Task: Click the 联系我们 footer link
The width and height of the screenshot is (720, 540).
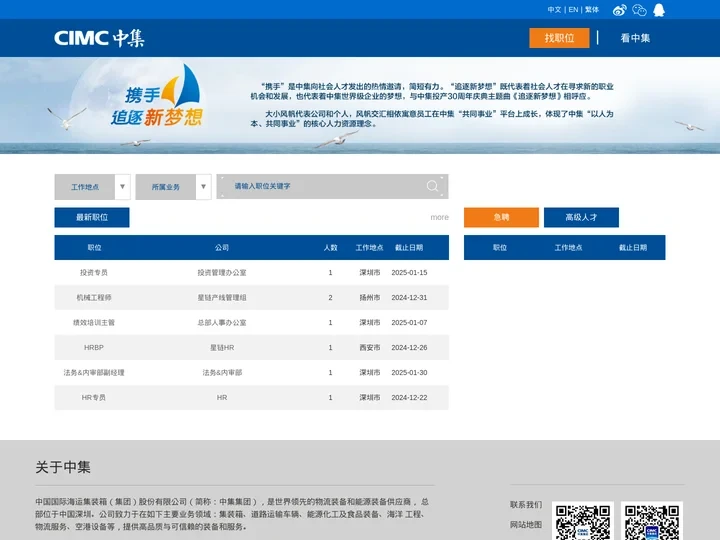Action: (526, 505)
